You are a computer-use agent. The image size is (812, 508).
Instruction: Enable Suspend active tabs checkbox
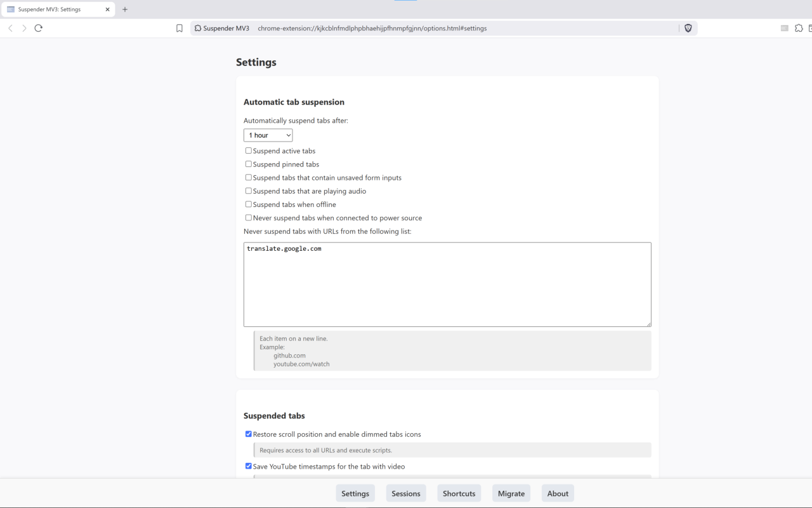(x=249, y=150)
